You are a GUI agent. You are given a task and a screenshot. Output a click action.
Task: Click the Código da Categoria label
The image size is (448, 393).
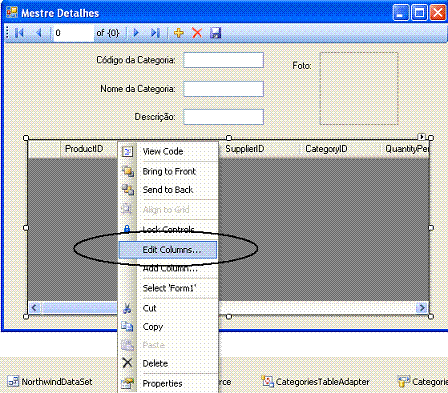tap(136, 60)
